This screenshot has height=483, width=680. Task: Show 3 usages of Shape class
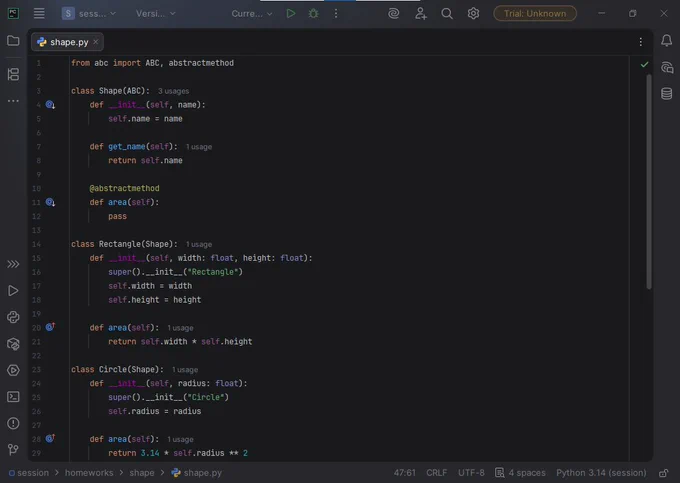coord(173,91)
